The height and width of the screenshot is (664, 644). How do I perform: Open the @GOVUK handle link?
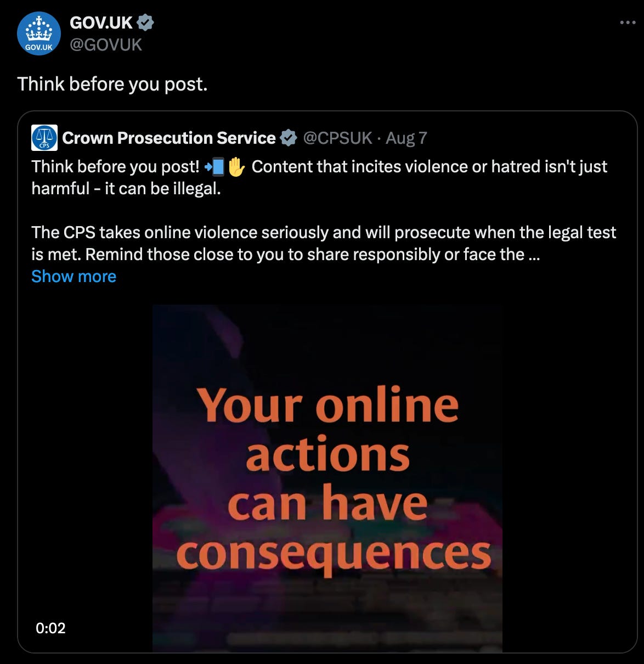point(106,44)
